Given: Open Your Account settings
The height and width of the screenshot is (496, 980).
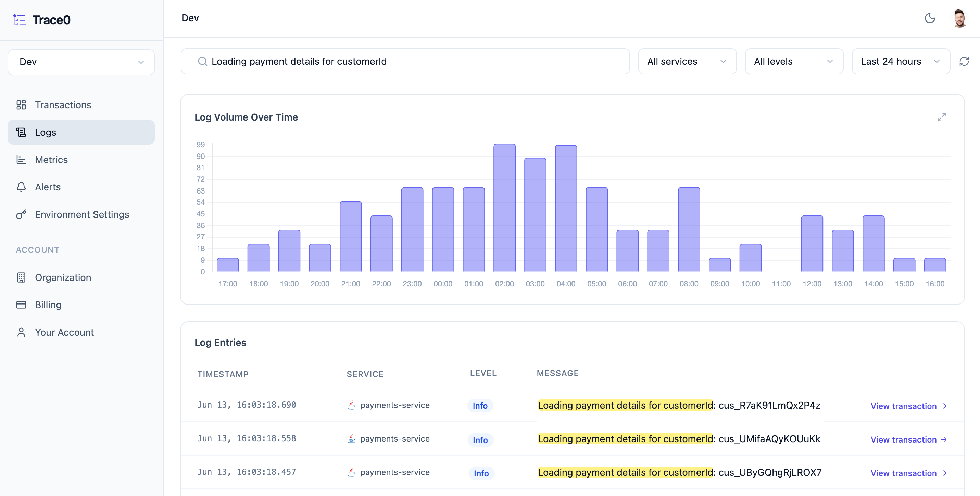Looking at the screenshot, I should click(x=81, y=332).
